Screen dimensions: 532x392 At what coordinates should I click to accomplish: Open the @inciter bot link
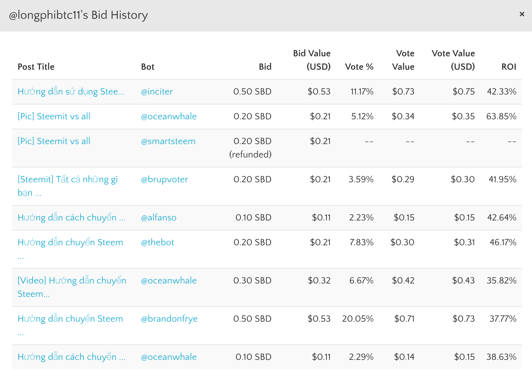157,91
